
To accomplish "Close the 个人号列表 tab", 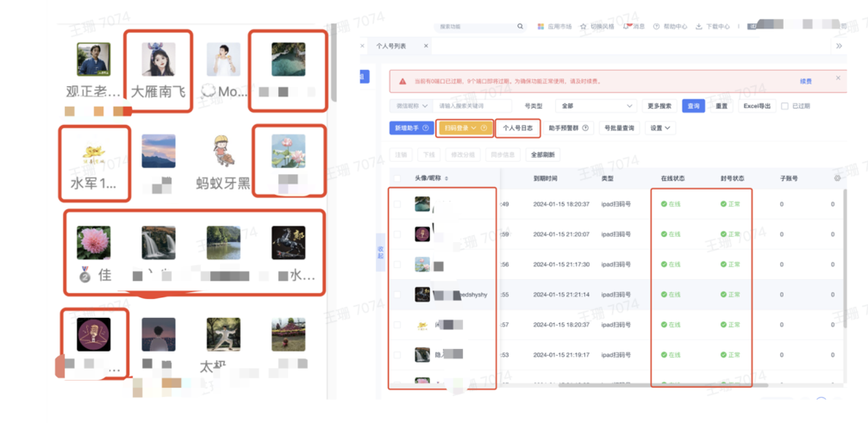I will coord(426,46).
